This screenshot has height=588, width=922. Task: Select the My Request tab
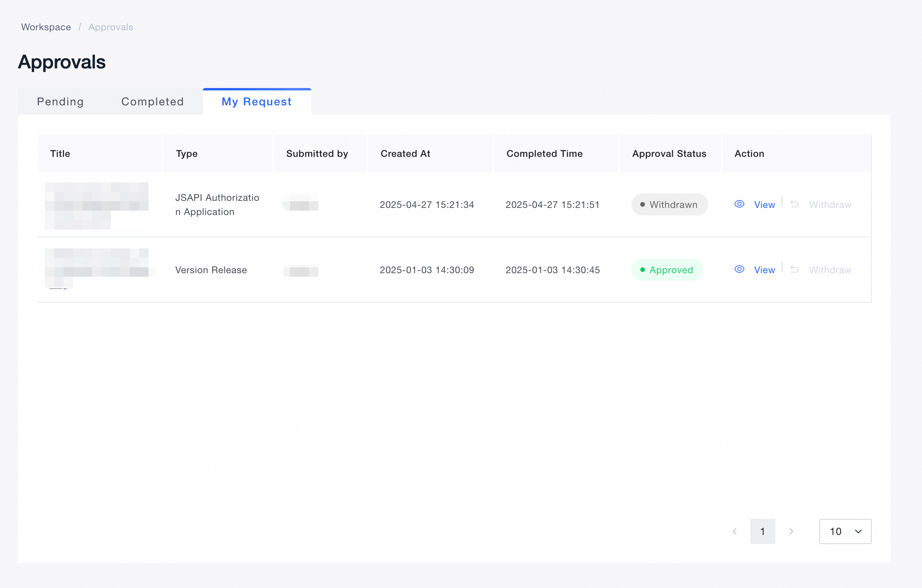[x=257, y=101]
